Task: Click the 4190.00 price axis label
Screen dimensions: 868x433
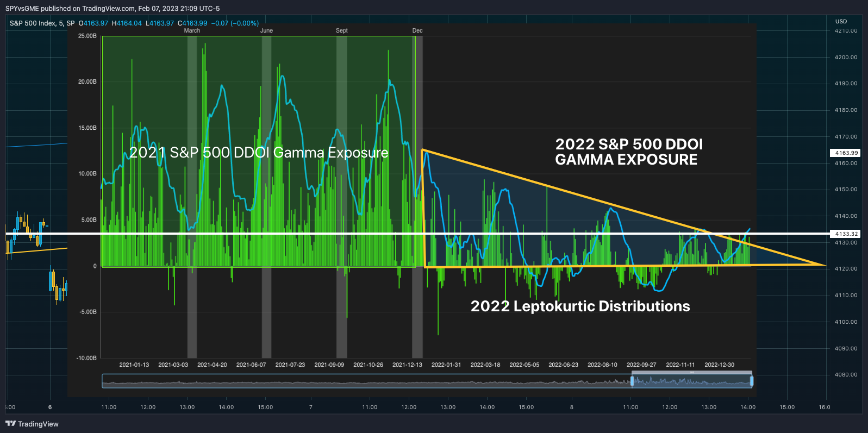Action: (x=846, y=84)
